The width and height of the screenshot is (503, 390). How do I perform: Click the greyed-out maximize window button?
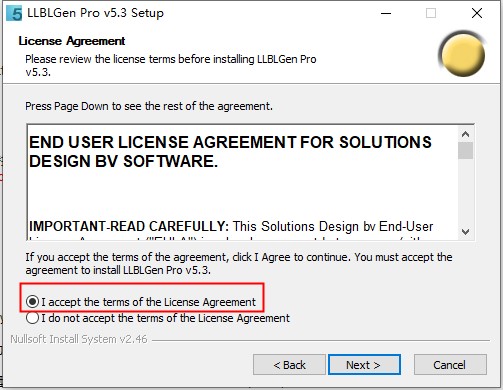click(x=431, y=13)
